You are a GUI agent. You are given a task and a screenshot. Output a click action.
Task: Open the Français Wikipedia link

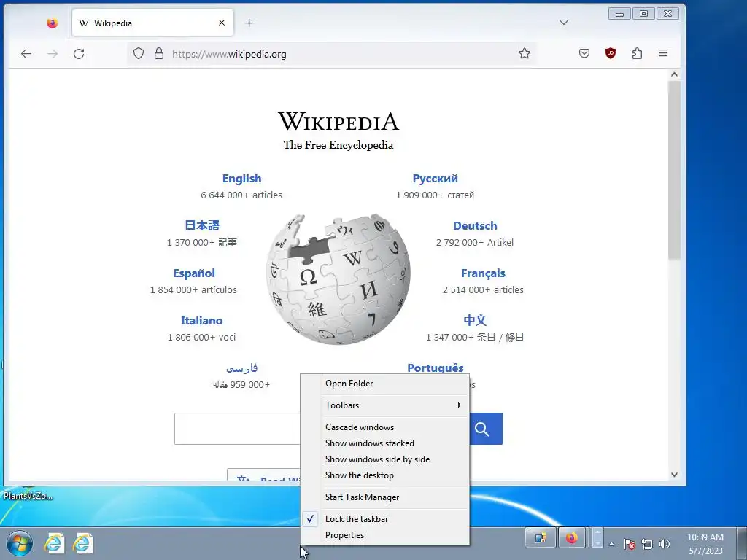tap(483, 273)
